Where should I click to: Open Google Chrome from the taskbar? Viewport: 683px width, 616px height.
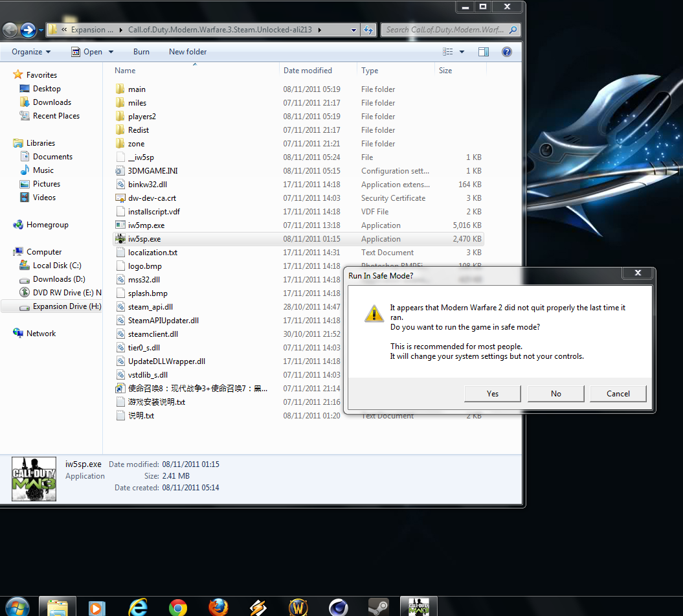tap(178, 607)
